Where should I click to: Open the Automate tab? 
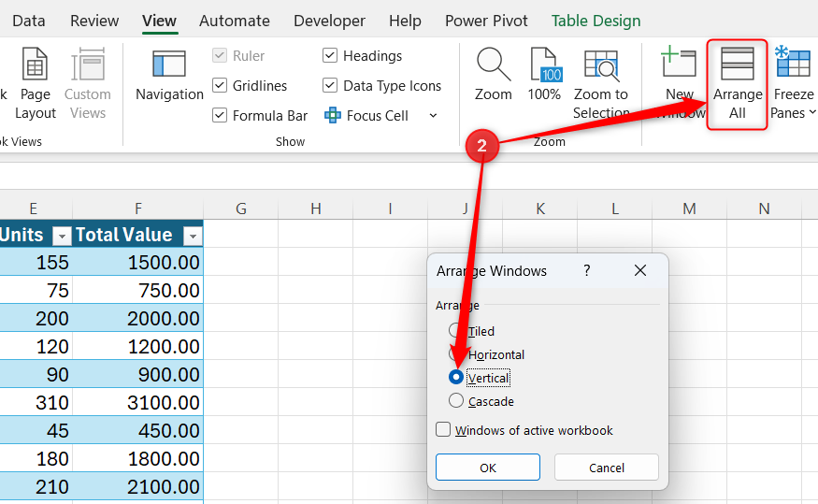coord(235,21)
